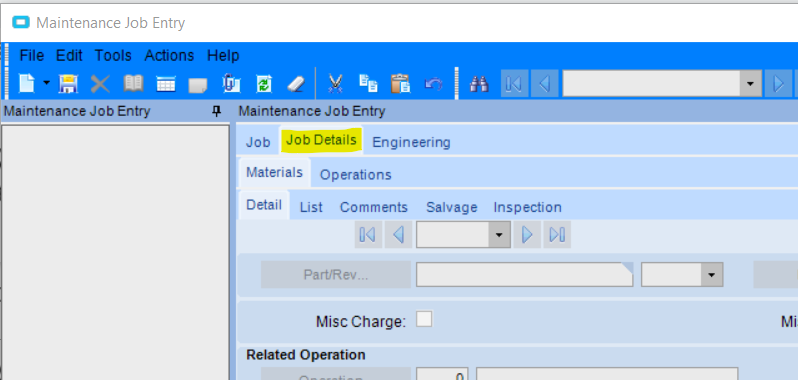This screenshot has height=380, width=798.
Task: Open the toolbar job navigation dropdown
Action: click(750, 83)
